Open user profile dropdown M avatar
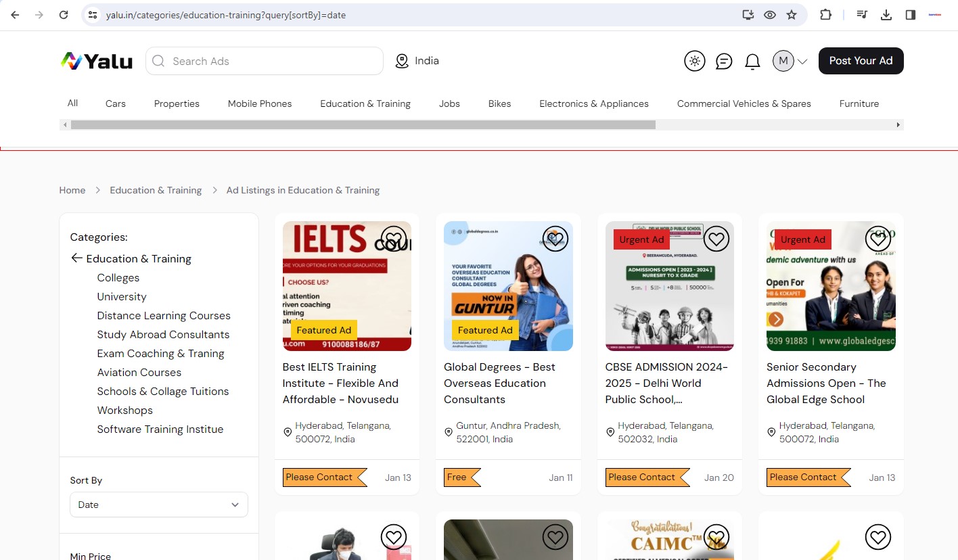Screen dimensions: 958x560 790,61
